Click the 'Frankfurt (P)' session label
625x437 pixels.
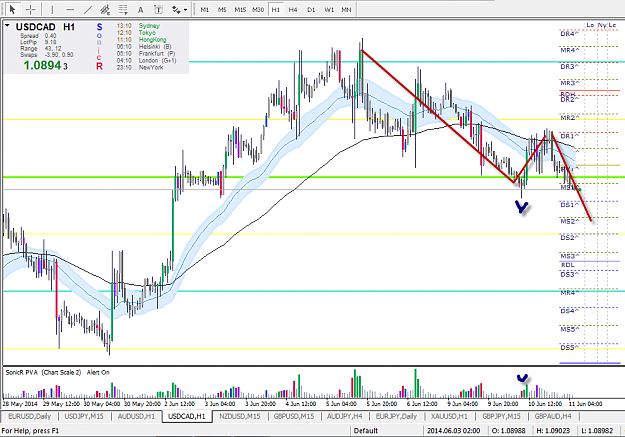coord(157,53)
